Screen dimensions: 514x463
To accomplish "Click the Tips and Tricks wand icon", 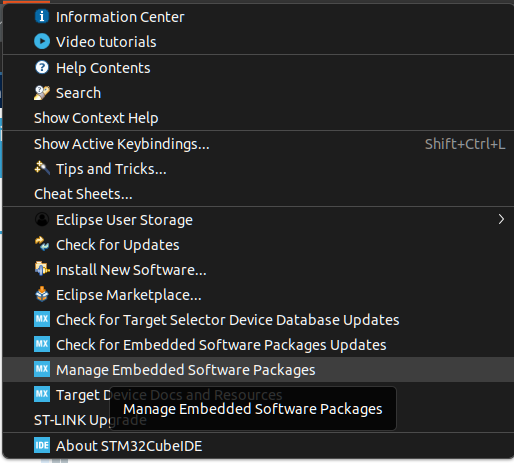I will (x=42, y=168).
